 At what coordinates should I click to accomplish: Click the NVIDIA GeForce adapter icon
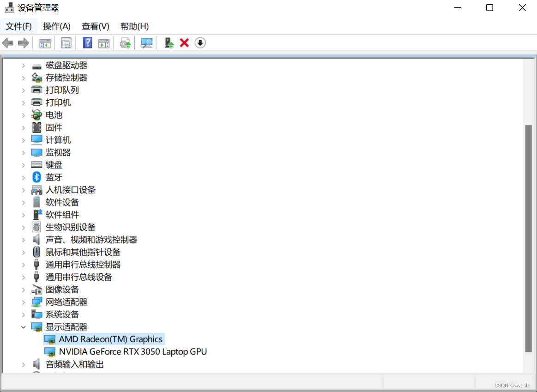pos(50,352)
